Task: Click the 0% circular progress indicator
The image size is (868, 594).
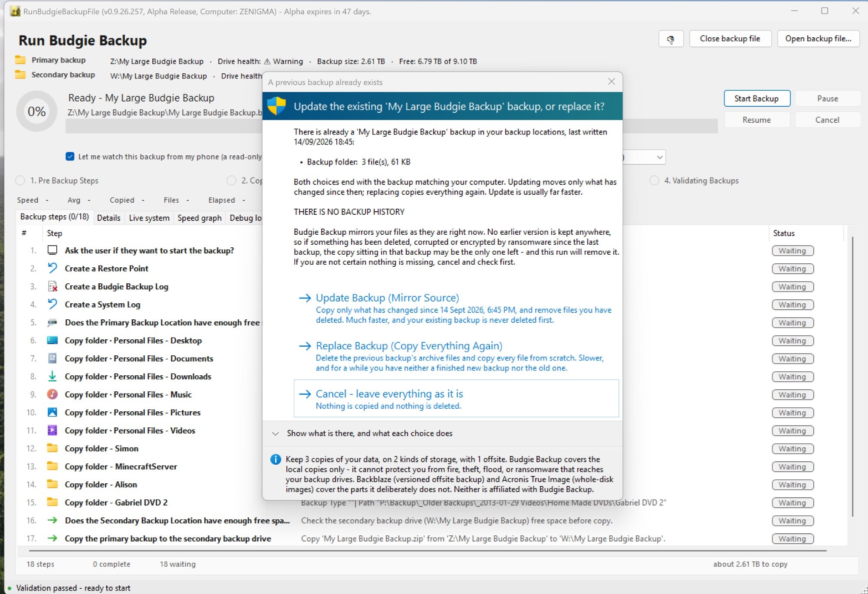Action: coord(36,112)
